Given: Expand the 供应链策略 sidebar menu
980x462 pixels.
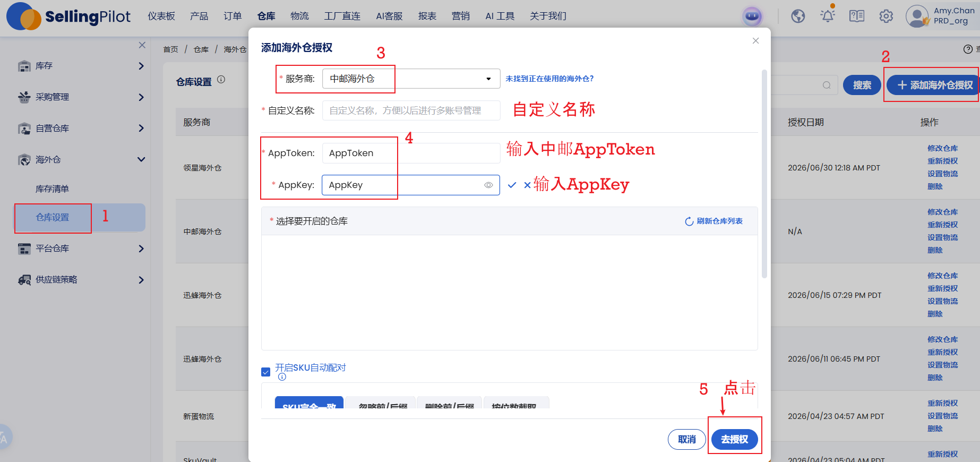Looking at the screenshot, I should coord(141,280).
